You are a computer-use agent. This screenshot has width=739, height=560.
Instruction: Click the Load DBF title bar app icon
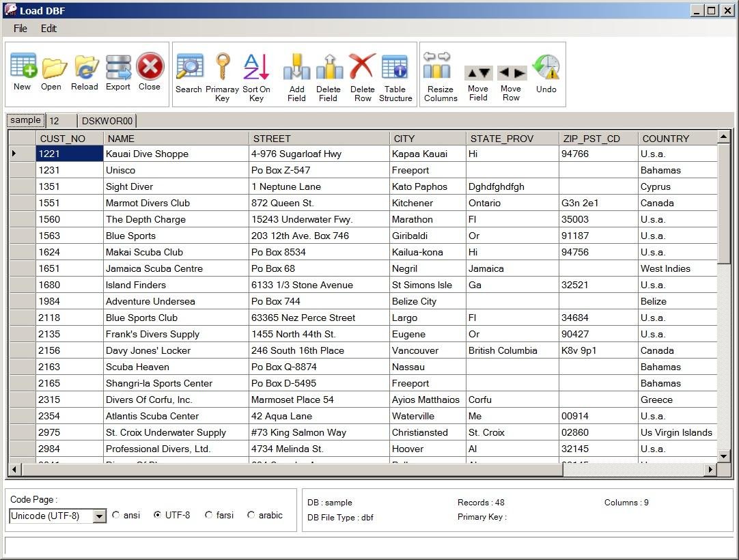point(10,10)
